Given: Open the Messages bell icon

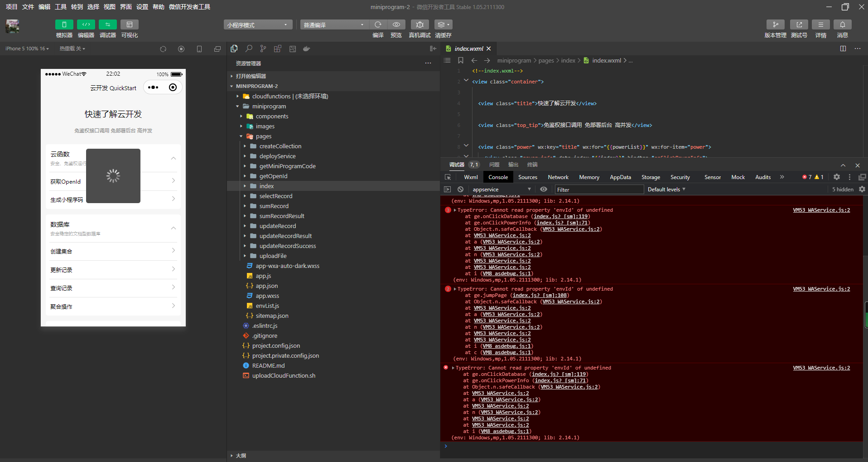Looking at the screenshot, I should click(x=842, y=24).
